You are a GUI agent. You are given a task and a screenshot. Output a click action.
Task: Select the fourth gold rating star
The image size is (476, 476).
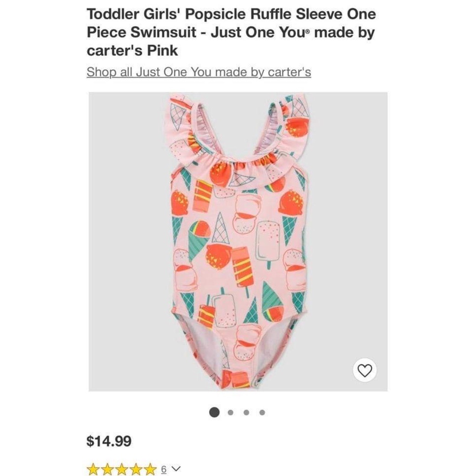coord(135,469)
